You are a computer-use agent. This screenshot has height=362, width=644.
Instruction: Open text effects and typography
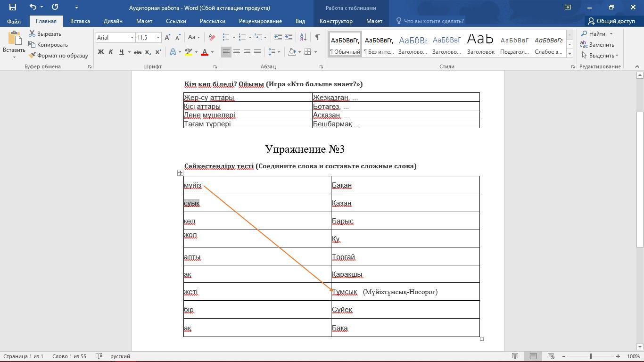[173, 52]
